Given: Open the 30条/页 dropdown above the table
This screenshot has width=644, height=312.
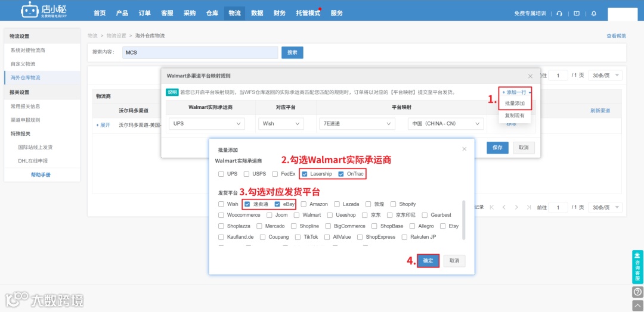Looking at the screenshot, I should (x=605, y=76).
